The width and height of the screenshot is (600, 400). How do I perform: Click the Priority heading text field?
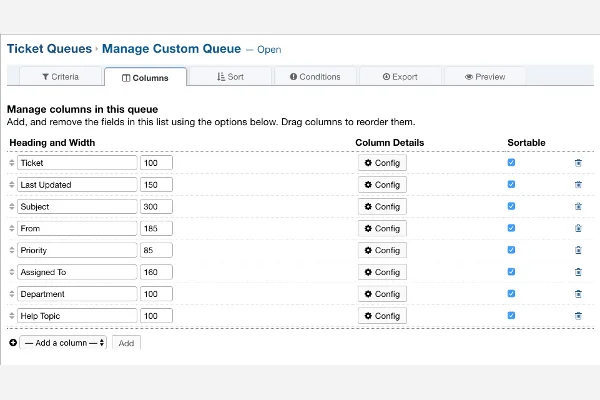tap(77, 250)
